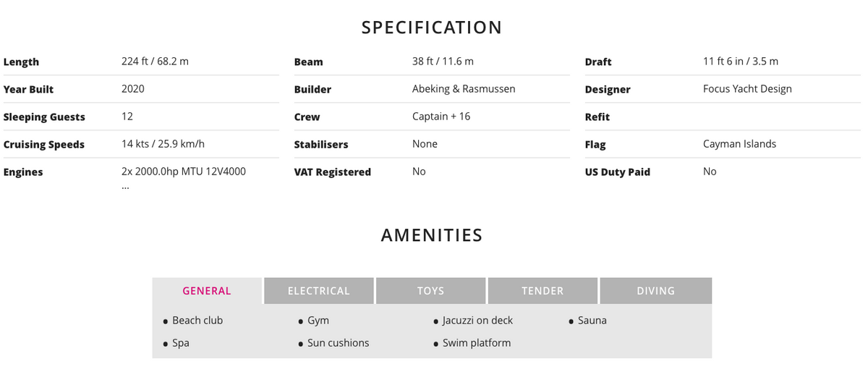Click the Cayman Islands flag value

tap(739, 144)
